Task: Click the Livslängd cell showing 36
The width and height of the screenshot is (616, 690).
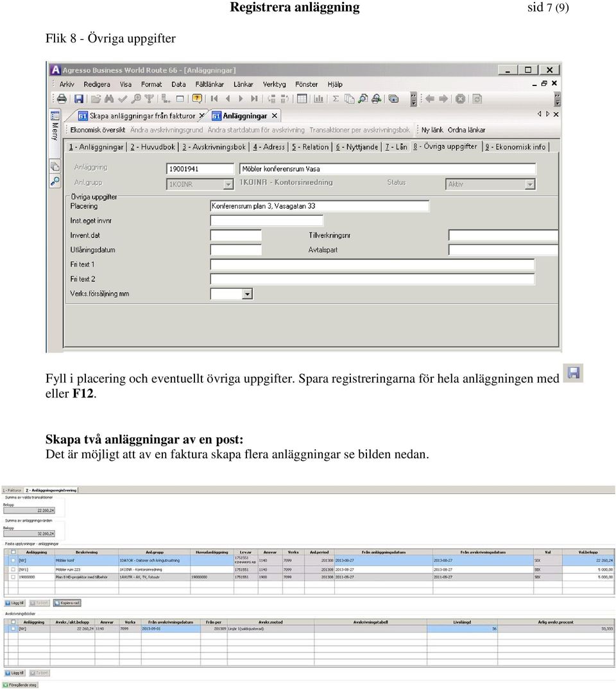Action: tap(463, 629)
